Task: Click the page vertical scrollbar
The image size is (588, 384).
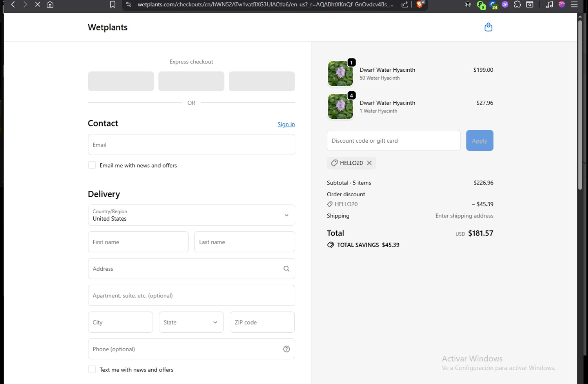Action: pos(580,106)
